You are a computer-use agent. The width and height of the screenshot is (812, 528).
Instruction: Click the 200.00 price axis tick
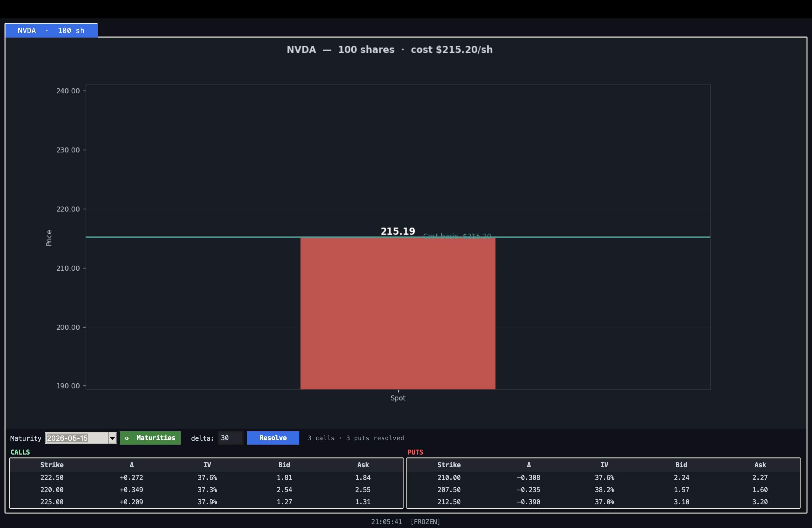click(68, 327)
